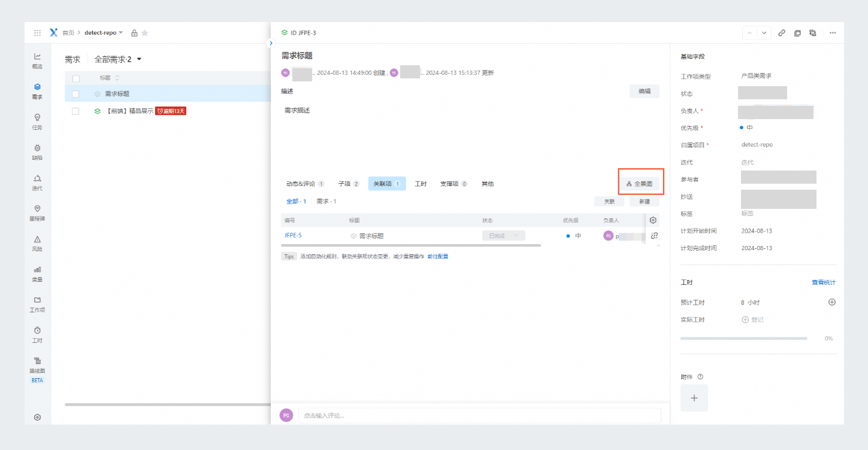Focus the 点击输入评论 comment field

(x=479, y=415)
